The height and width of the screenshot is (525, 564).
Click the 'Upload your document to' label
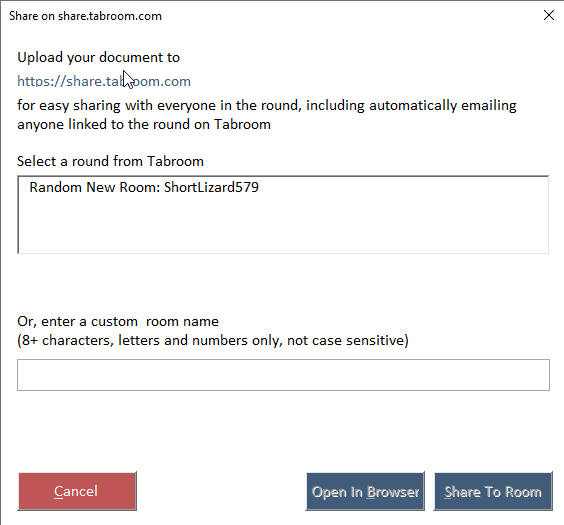[x=99, y=58]
